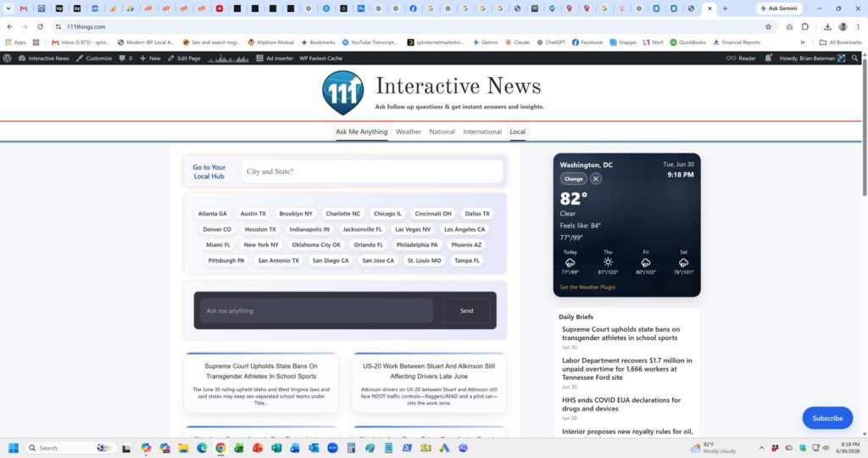Click the 111 Interactive News logo
This screenshot has width=868, height=458.
coord(343,92)
